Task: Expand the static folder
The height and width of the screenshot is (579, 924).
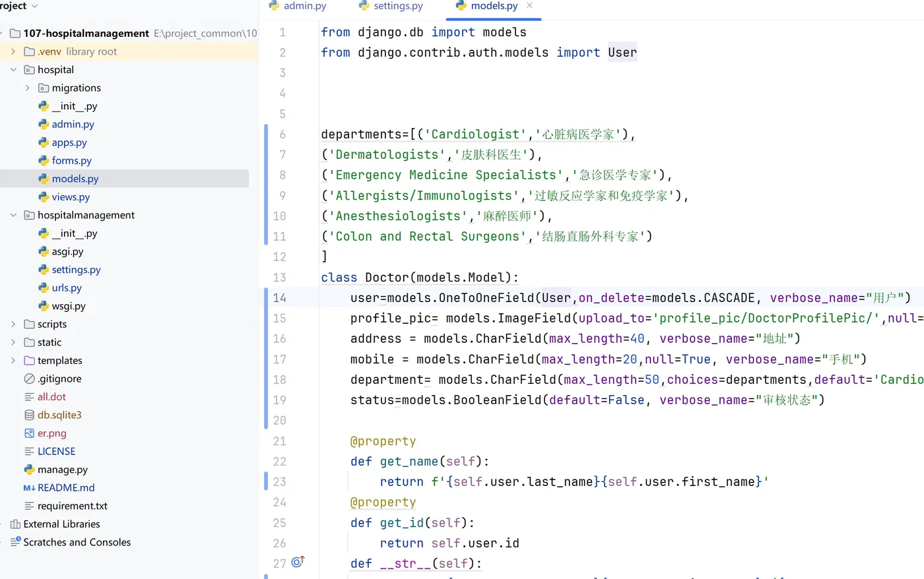Action: 13,342
